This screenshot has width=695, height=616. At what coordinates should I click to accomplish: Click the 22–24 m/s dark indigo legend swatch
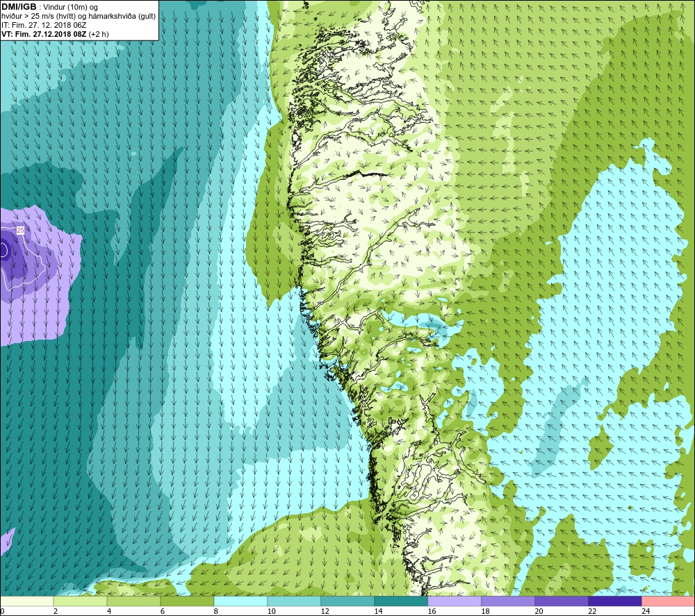615,601
